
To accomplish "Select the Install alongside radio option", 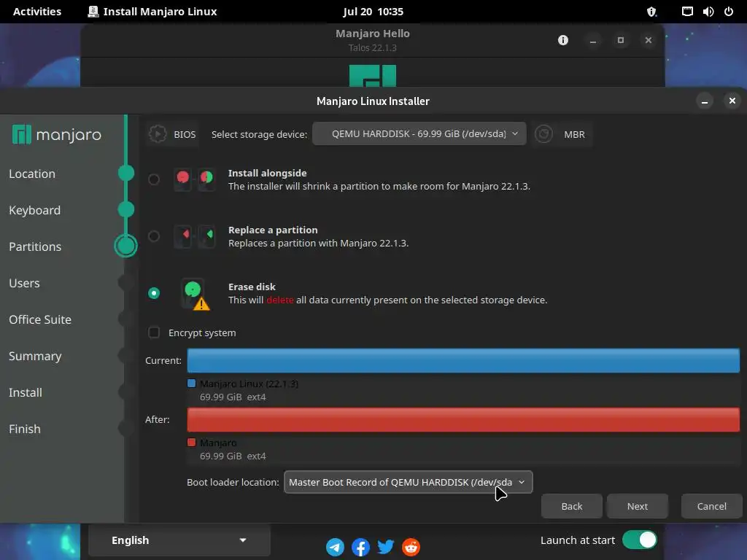I will click(154, 179).
